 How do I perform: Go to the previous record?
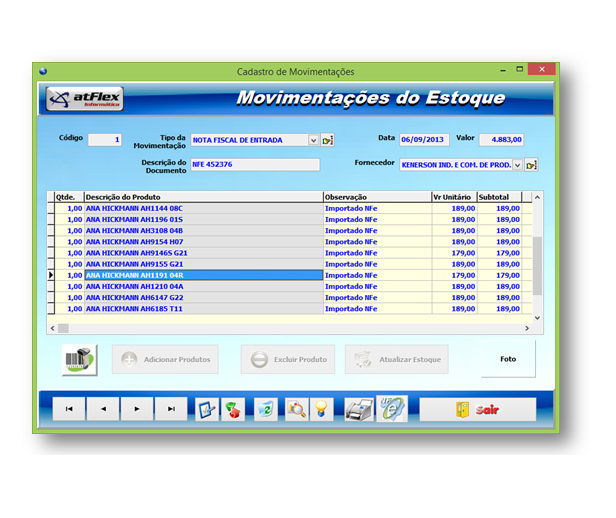tap(103, 409)
